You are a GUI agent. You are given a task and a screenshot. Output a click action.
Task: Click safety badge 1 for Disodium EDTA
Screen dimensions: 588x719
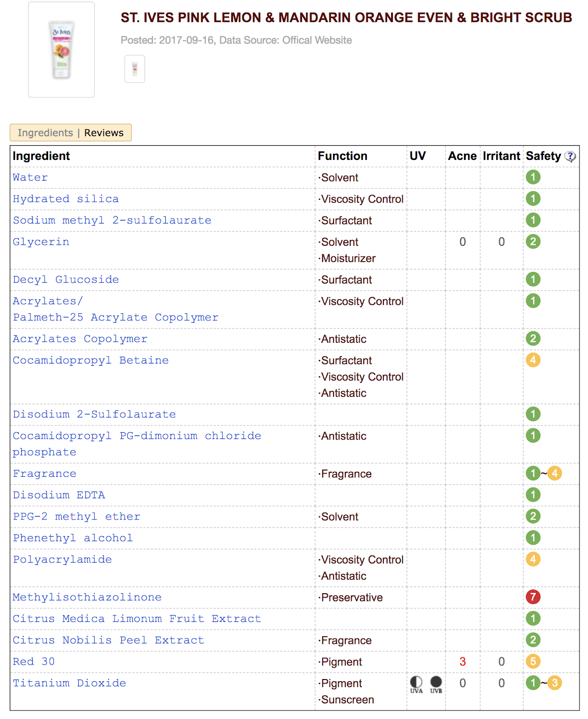(533, 495)
